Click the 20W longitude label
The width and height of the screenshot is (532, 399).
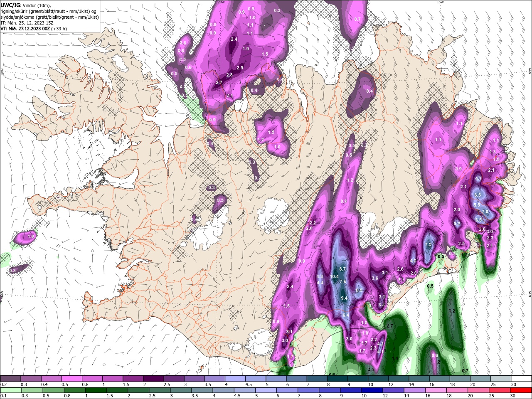(221, 2)
